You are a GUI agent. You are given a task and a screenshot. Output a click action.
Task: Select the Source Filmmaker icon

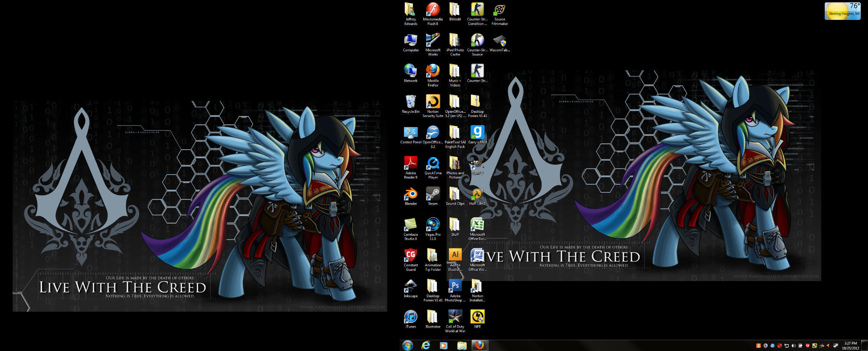tap(500, 14)
